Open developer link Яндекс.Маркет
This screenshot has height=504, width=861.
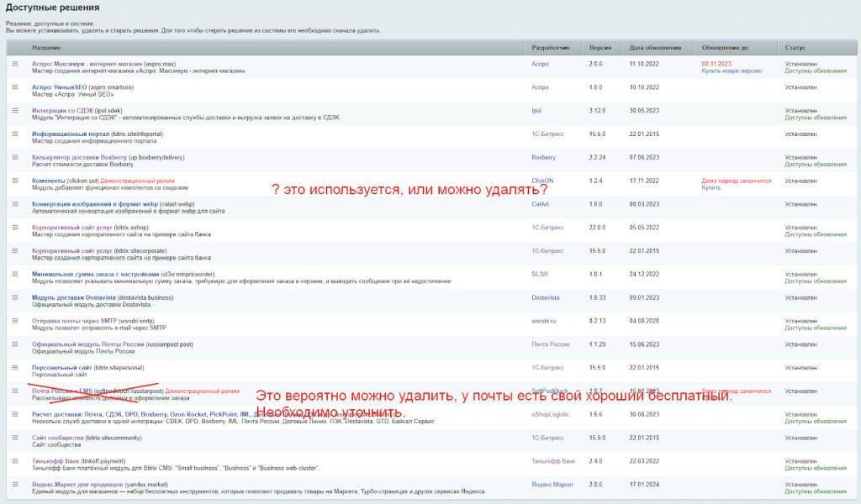[x=552, y=484]
